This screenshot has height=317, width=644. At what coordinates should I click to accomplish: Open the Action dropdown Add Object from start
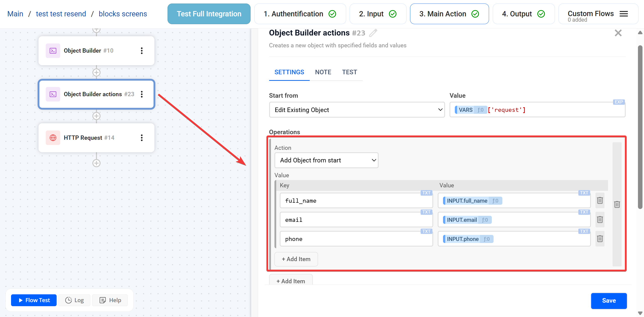326,160
